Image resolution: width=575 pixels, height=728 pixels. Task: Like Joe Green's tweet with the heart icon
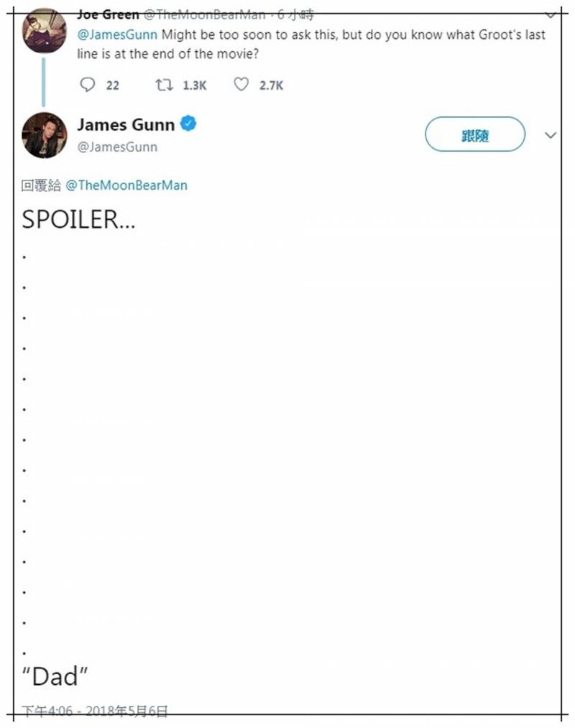click(x=241, y=85)
